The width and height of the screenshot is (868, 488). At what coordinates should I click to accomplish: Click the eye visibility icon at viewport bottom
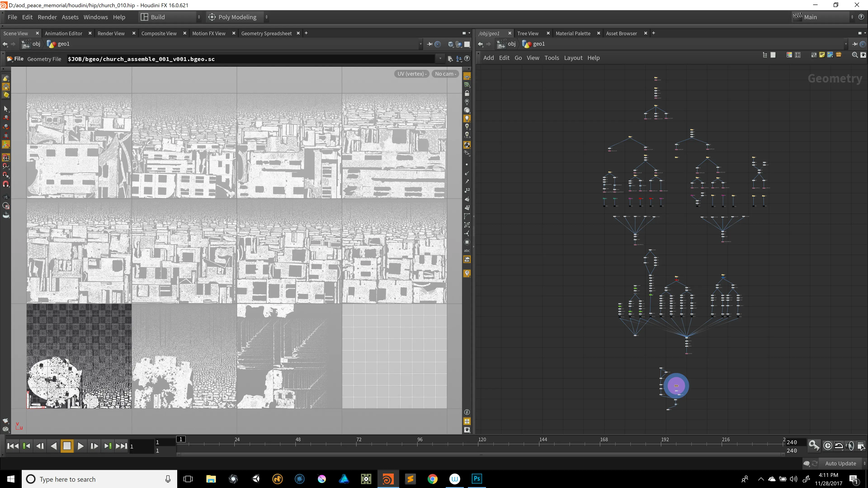pyautogui.click(x=467, y=430)
